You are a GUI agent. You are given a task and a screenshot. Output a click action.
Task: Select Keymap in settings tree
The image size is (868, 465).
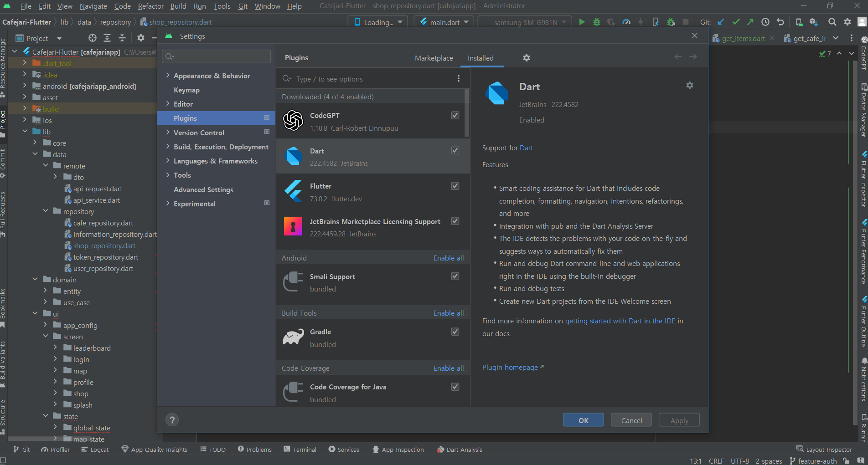(x=186, y=90)
